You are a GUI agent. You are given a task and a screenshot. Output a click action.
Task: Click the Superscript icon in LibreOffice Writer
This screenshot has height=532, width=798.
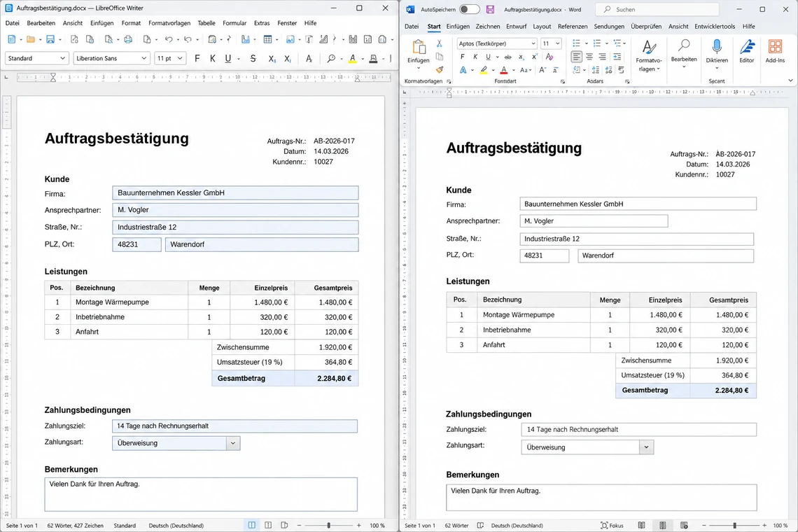(x=288, y=59)
